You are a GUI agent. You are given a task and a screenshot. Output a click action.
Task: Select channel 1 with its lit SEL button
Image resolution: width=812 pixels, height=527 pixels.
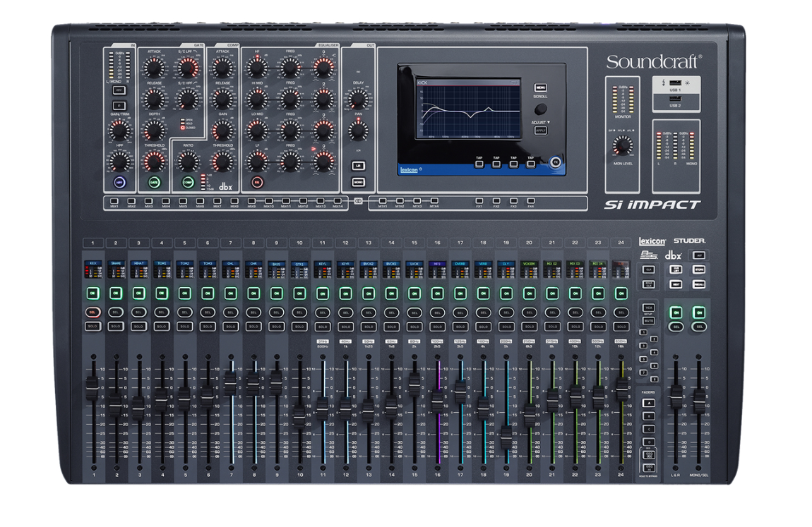92,313
